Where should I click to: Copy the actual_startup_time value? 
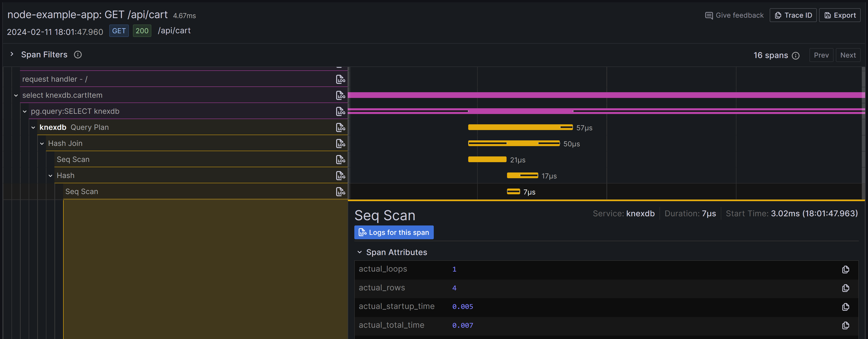tap(845, 307)
